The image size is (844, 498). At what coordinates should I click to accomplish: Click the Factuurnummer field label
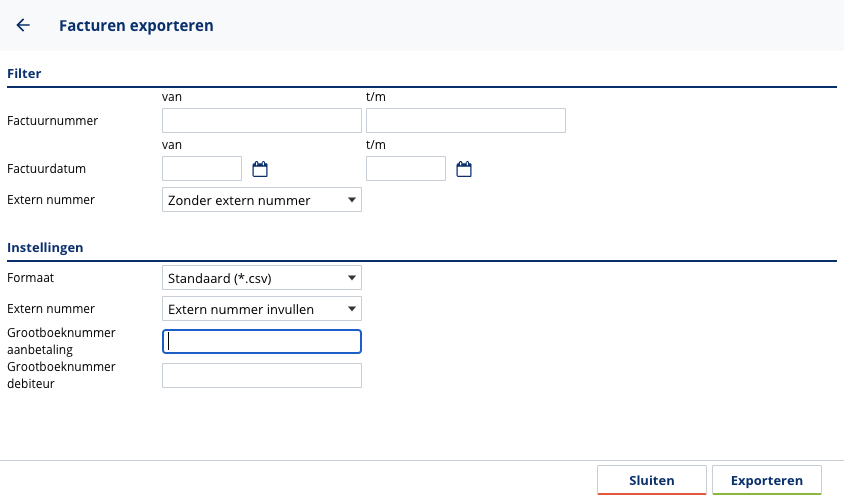(53, 121)
